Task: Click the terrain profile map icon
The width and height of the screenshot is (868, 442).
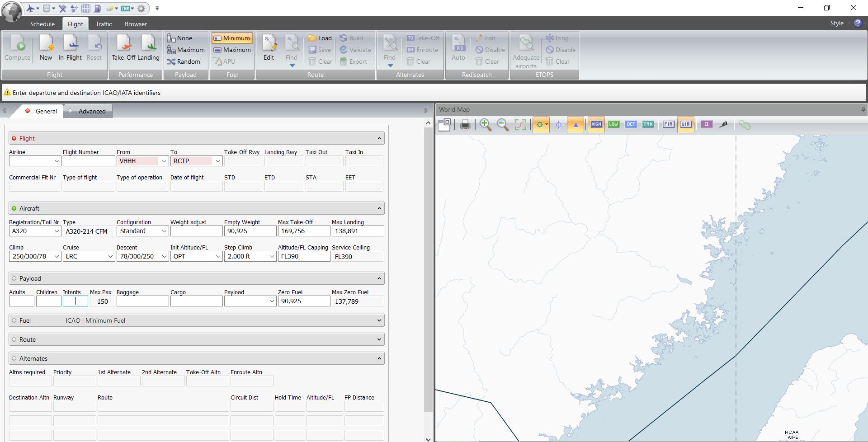Action: tap(723, 125)
